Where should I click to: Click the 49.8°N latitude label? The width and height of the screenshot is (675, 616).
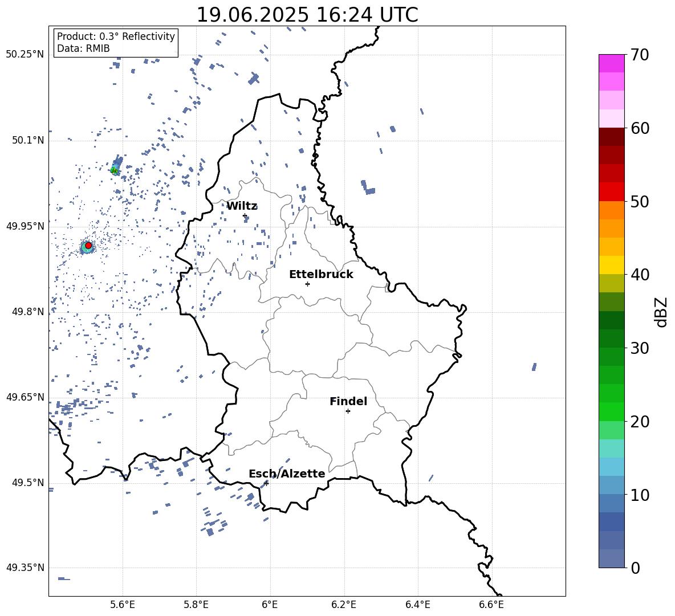point(28,312)
